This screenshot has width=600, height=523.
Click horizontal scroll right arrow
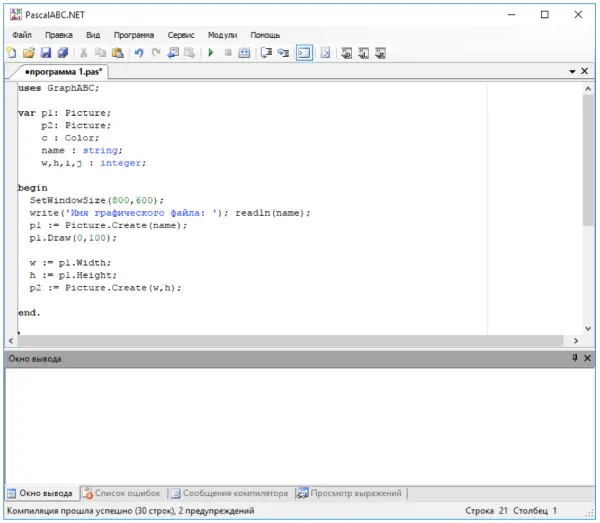click(x=576, y=341)
